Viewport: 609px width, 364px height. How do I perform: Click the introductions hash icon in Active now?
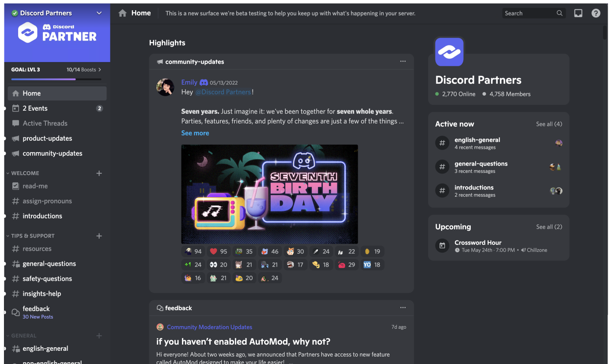442,191
